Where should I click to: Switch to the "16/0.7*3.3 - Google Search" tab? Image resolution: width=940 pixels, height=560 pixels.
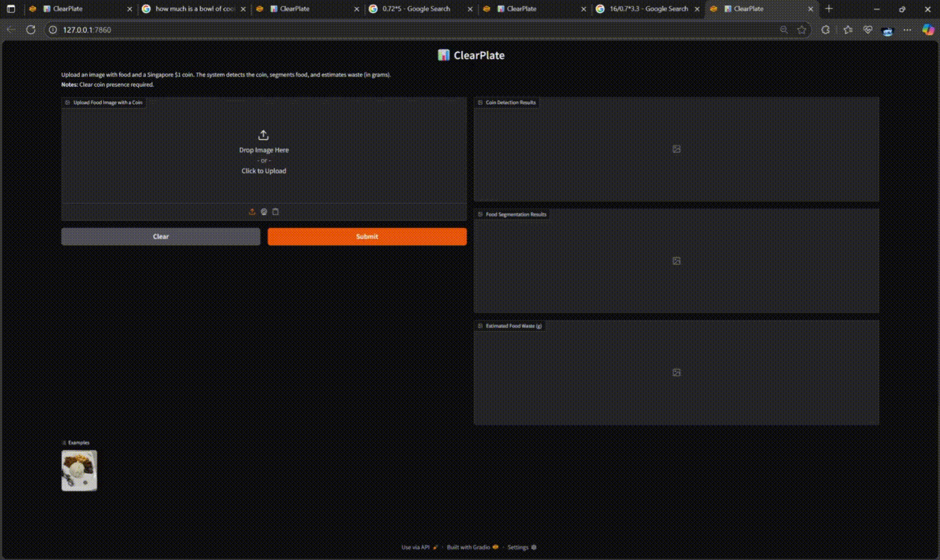click(x=648, y=9)
